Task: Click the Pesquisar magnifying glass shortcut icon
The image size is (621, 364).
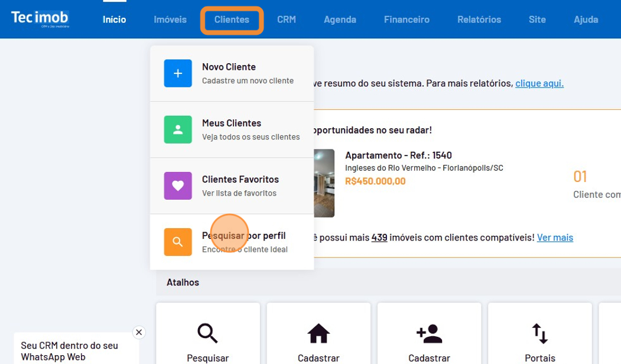Action: (207, 333)
